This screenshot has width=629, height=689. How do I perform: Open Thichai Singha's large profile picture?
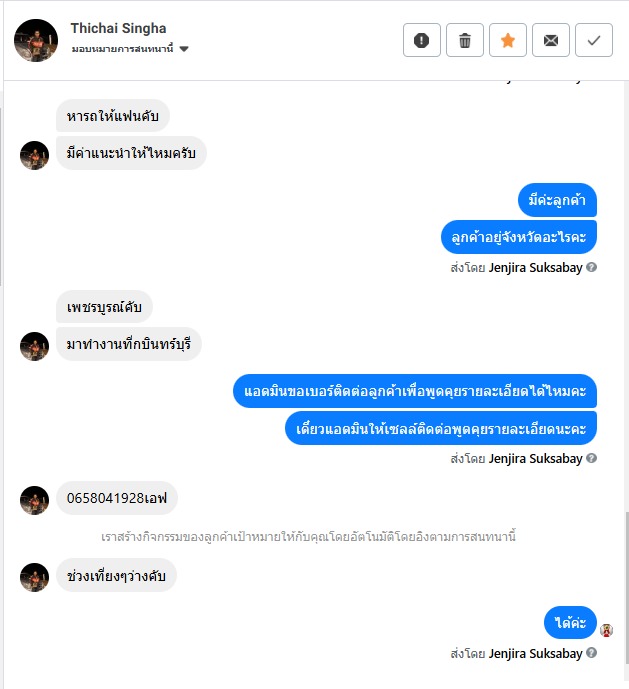coord(36,40)
